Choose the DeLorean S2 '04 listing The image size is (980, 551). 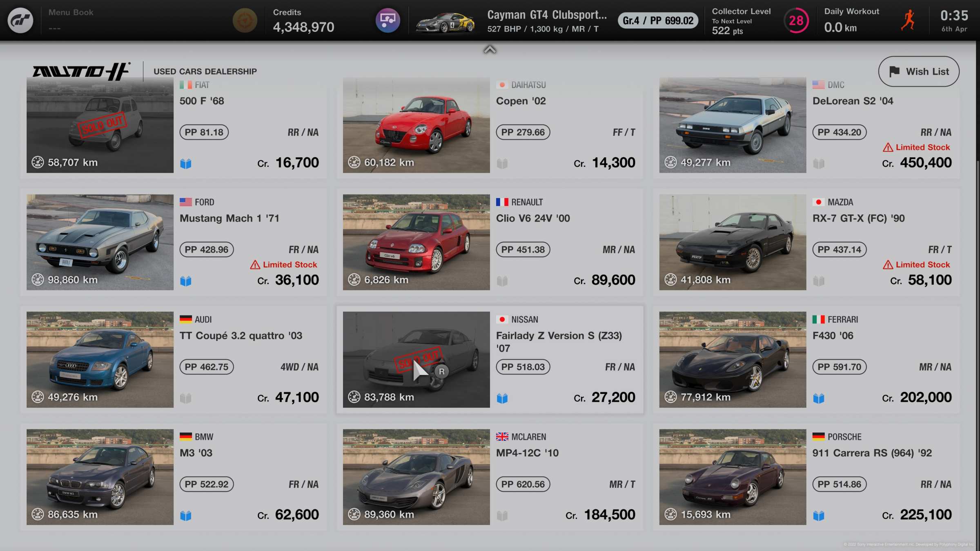pyautogui.click(x=806, y=125)
